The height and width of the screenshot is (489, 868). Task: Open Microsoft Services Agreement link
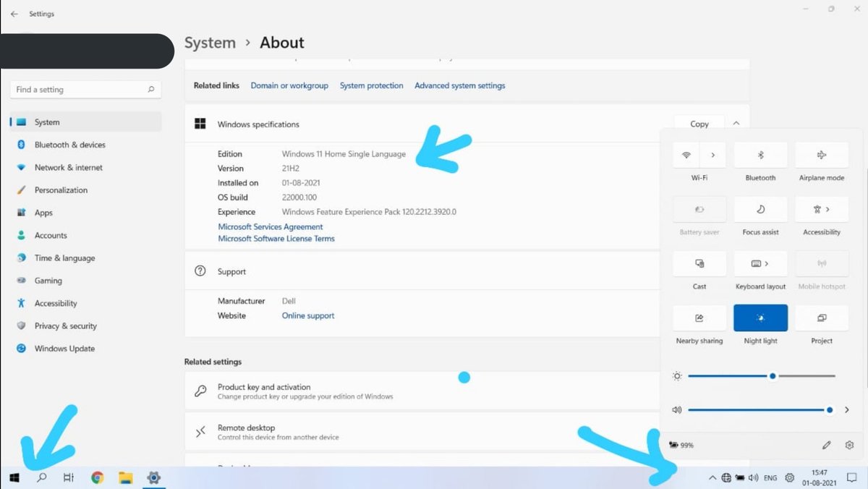click(271, 226)
